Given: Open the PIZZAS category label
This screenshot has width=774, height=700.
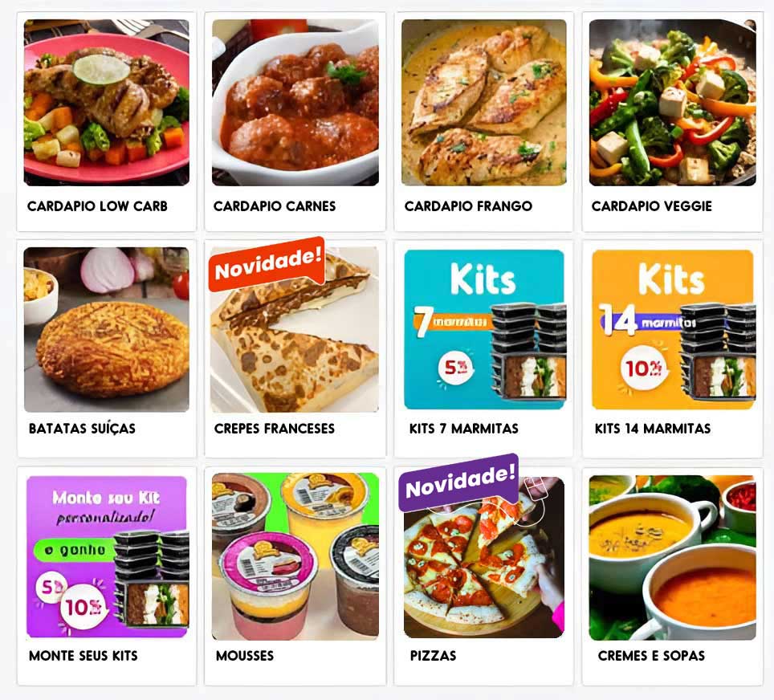Looking at the screenshot, I should (434, 656).
